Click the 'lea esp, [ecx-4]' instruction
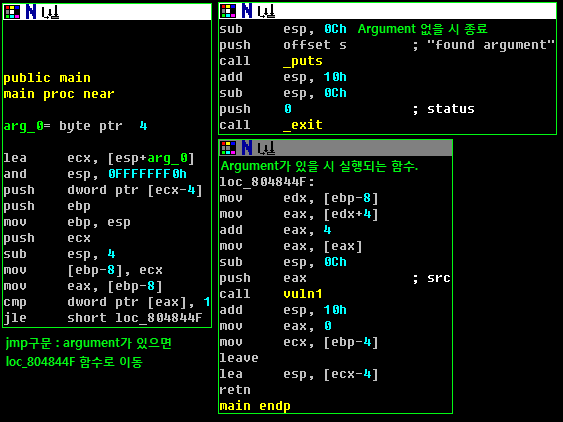563x422 pixels. click(x=299, y=374)
